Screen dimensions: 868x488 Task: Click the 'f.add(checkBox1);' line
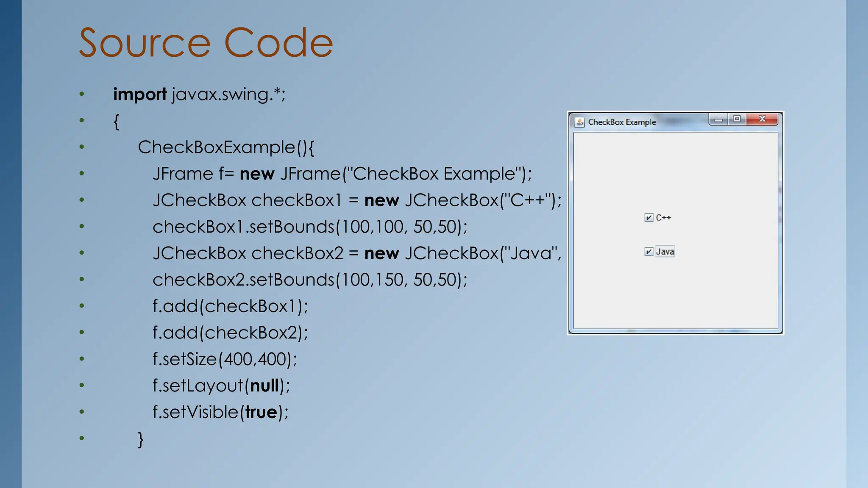point(230,306)
